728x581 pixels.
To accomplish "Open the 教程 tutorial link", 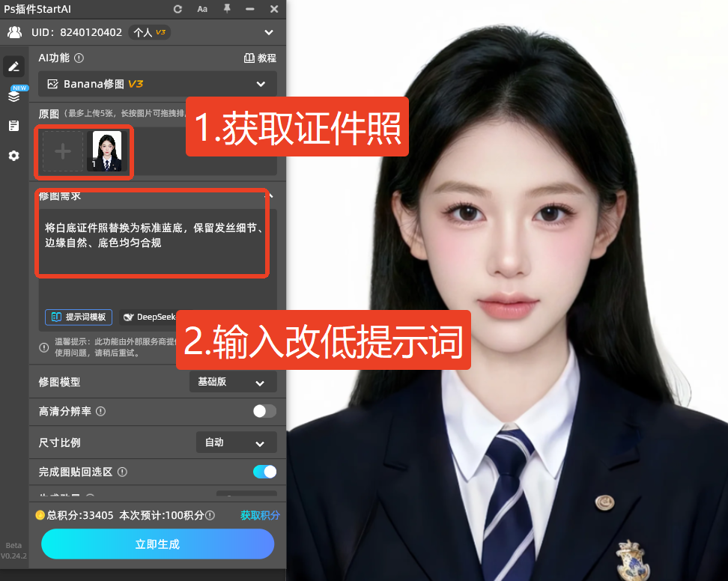I will coord(260,58).
